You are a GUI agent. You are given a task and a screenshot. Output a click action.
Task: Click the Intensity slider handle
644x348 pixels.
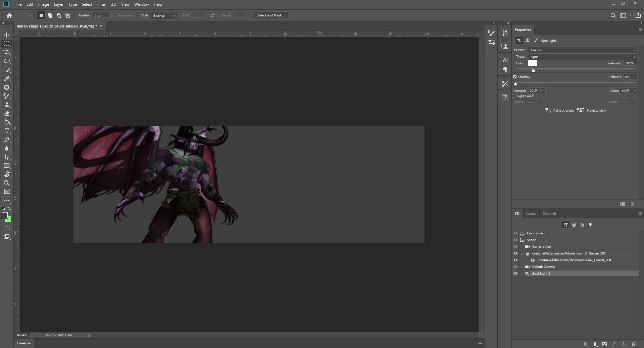point(533,70)
